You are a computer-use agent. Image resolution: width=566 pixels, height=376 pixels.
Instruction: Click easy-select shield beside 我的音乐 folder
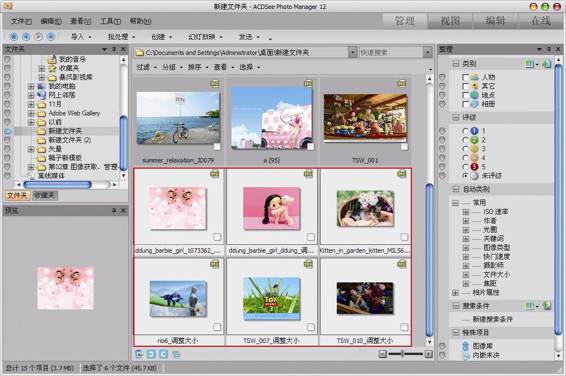pos(7,59)
